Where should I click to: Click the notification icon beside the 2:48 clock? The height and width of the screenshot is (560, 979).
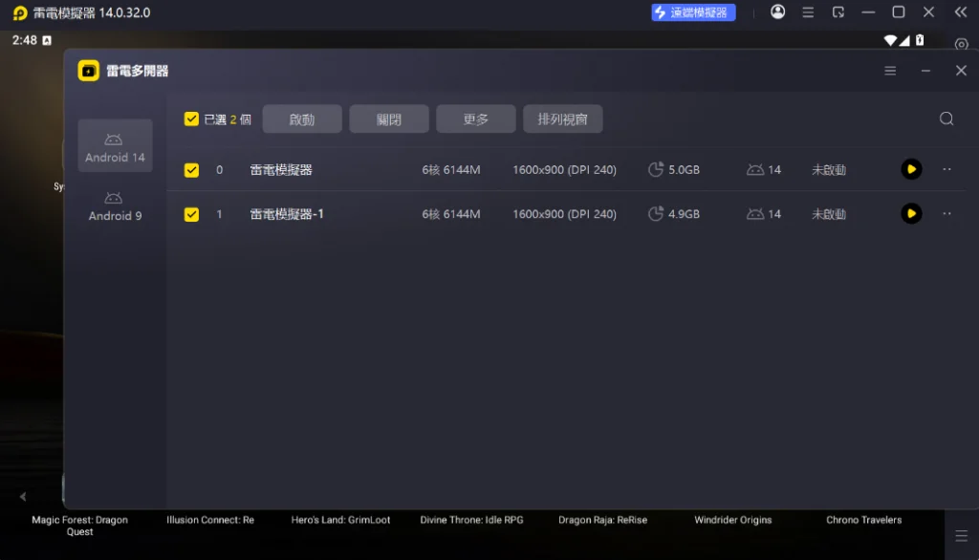click(47, 40)
